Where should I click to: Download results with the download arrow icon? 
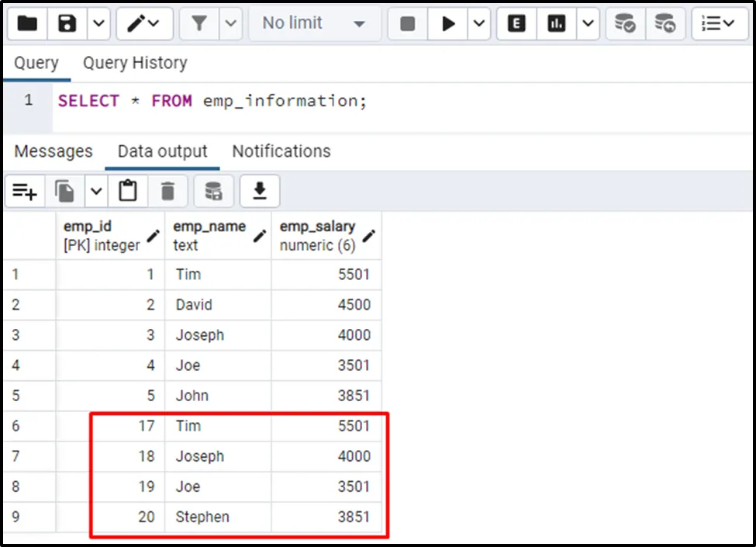[259, 191]
